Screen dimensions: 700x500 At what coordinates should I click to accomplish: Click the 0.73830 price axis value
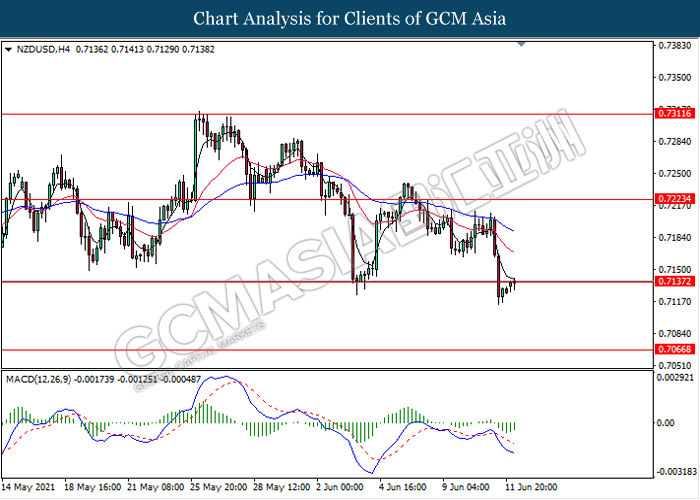click(675, 46)
